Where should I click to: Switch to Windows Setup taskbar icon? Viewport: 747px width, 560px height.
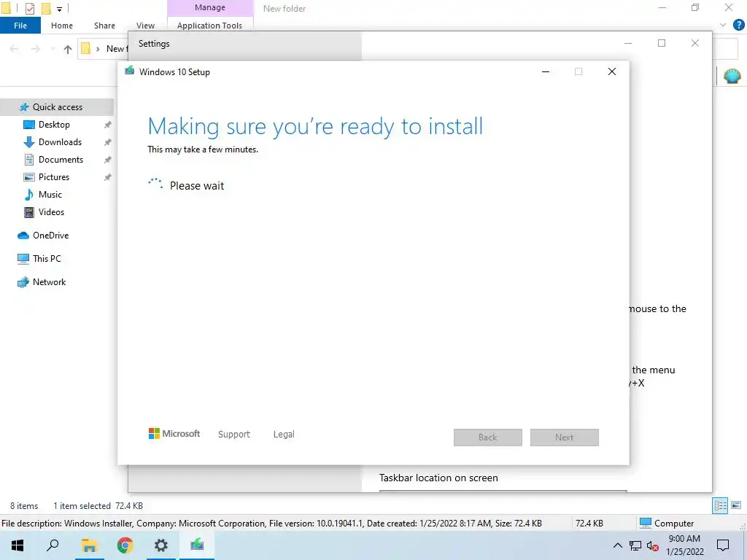(197, 545)
